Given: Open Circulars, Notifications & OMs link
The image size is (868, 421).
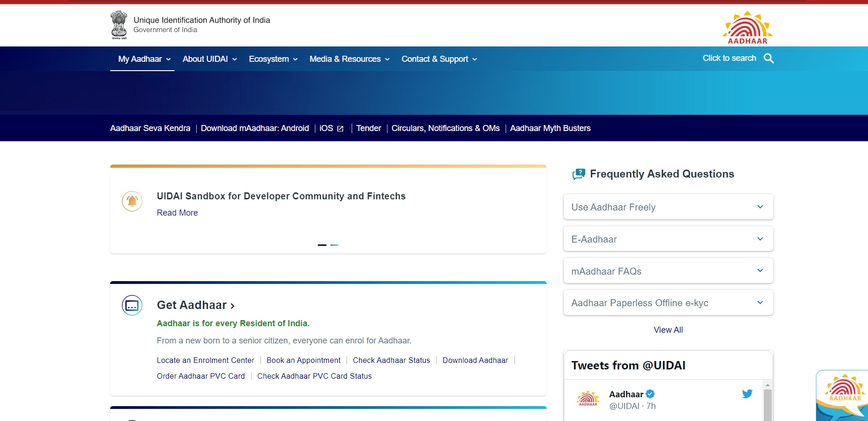Looking at the screenshot, I should tap(446, 128).
